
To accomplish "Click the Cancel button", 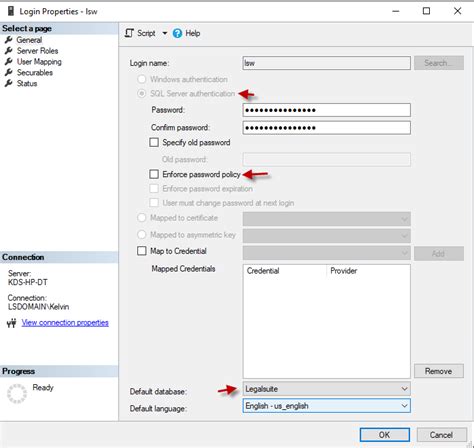I will coord(441,435).
